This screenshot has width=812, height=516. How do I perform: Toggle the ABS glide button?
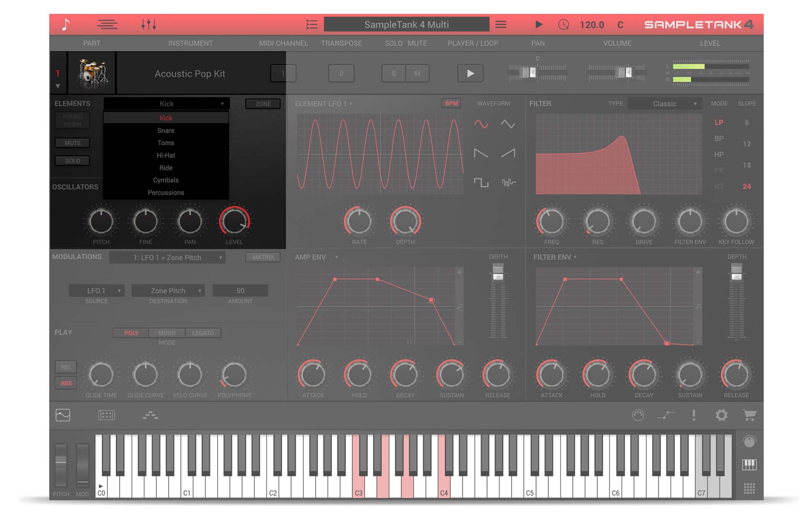[x=66, y=383]
